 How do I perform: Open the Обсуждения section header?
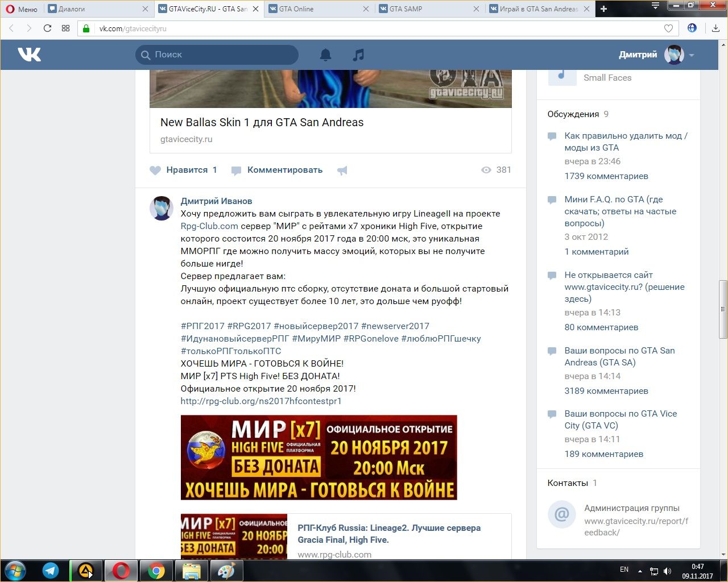(573, 114)
